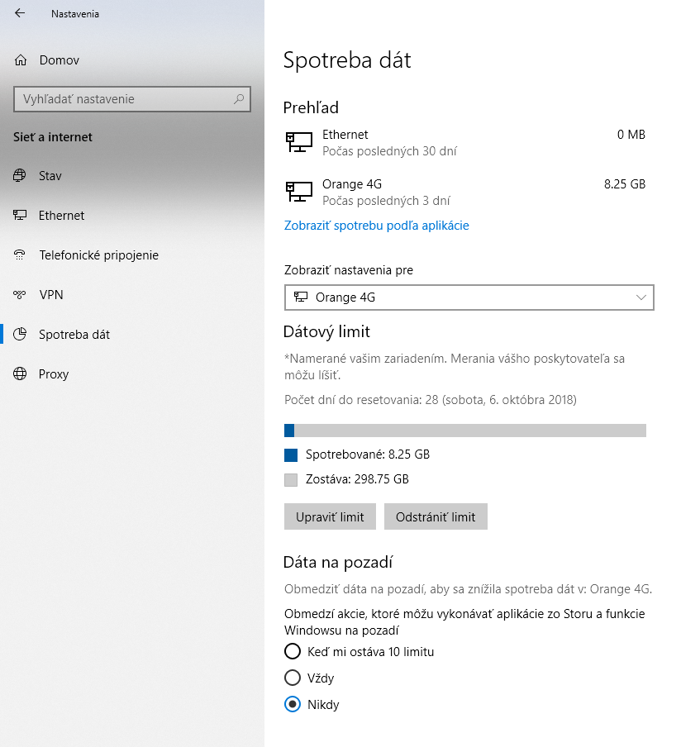
Task: Click the Domov home icon
Action: [21, 60]
